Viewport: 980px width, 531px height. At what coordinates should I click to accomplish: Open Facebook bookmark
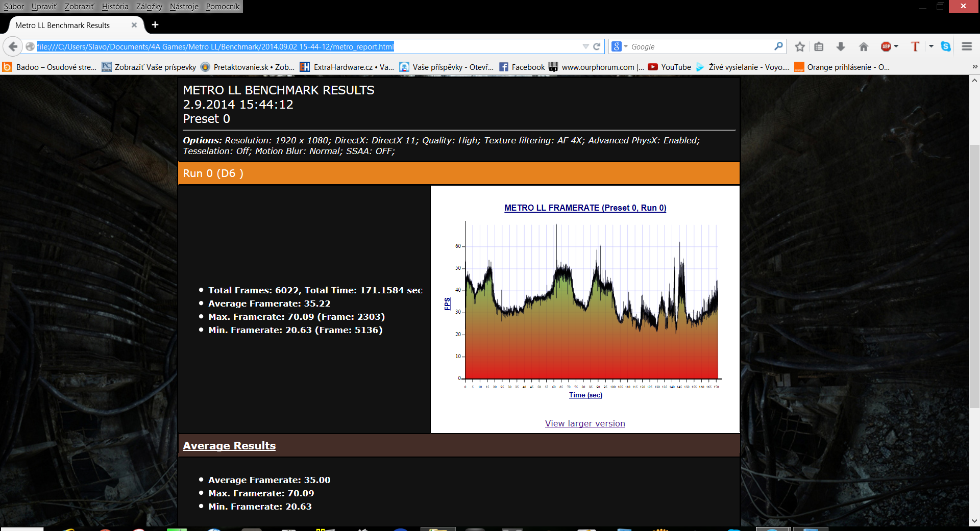pyautogui.click(x=522, y=67)
